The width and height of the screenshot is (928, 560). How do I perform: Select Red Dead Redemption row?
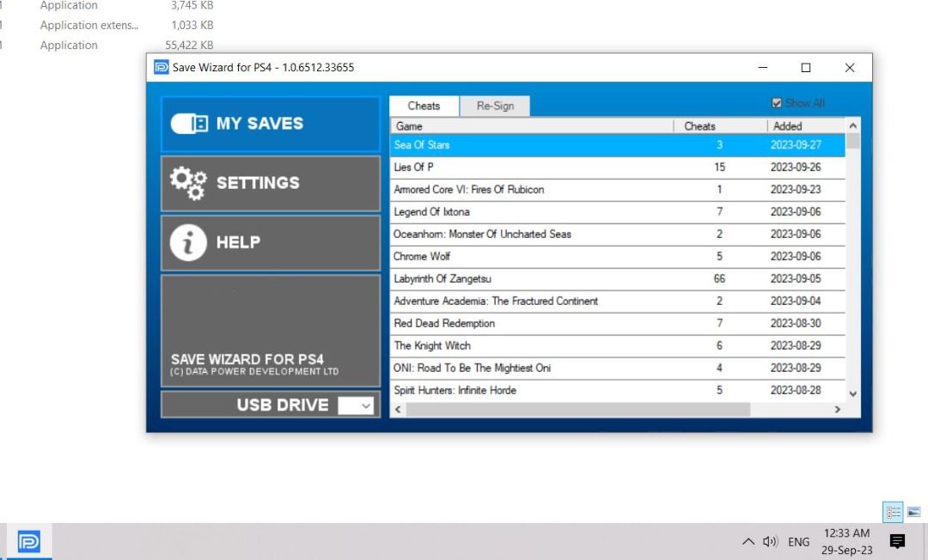coord(617,324)
